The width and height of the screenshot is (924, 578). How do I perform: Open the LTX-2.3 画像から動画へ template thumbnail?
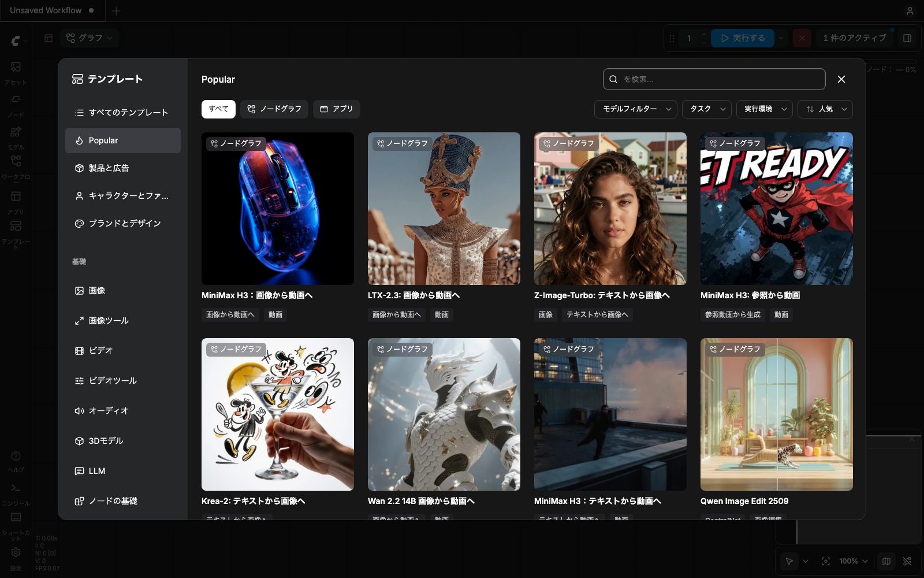coord(444,209)
